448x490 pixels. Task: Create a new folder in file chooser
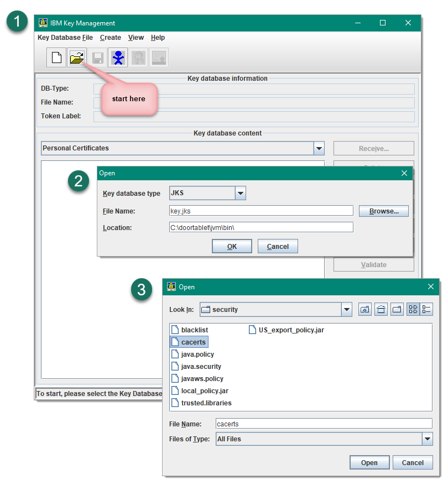point(397,310)
